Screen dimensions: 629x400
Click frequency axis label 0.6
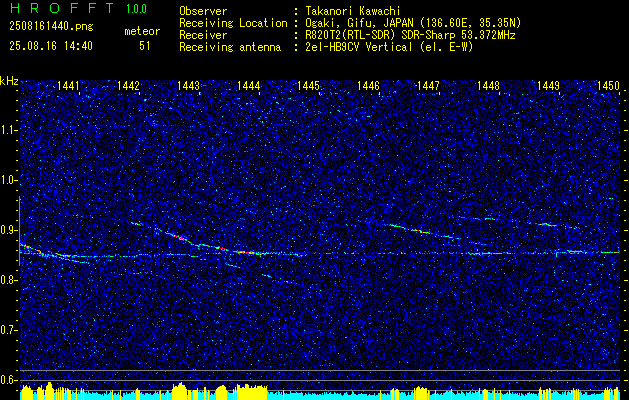click(x=7, y=380)
